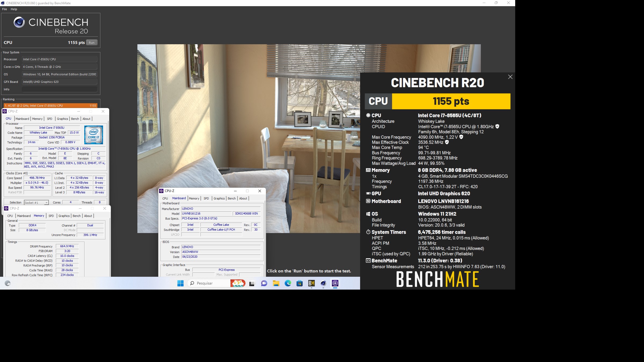The height and width of the screenshot is (362, 644).
Task: Close the BenchMate result overlay
Action: pos(510,77)
